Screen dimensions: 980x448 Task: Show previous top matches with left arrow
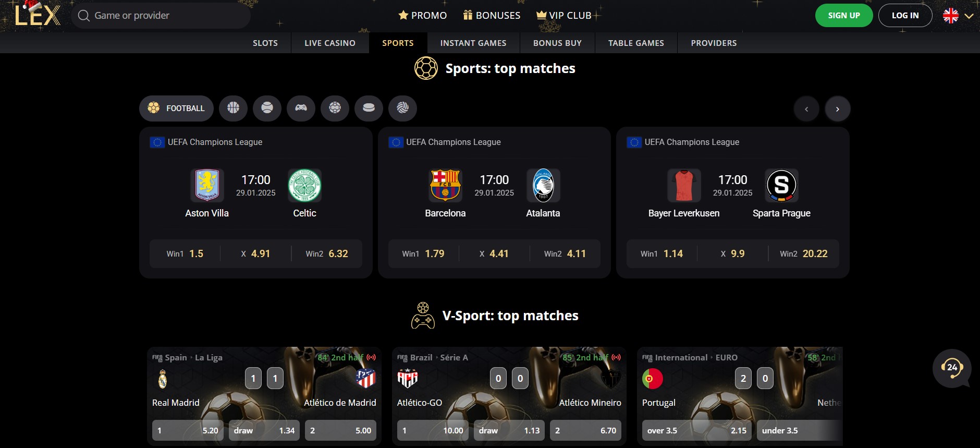[x=806, y=108]
